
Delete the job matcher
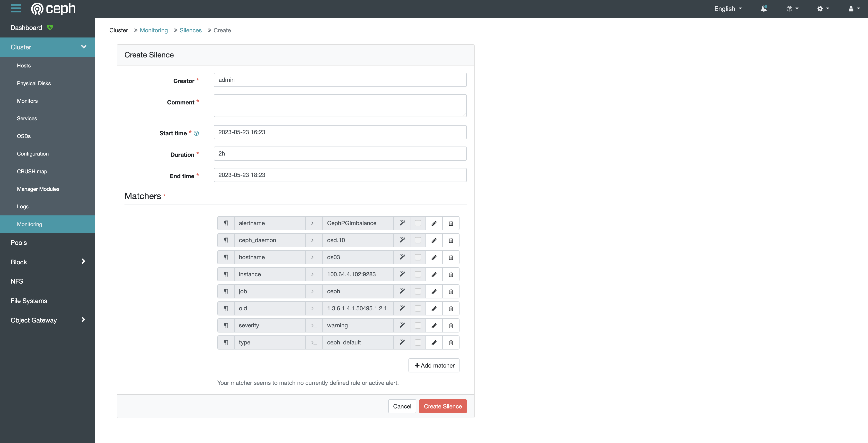pyautogui.click(x=451, y=291)
